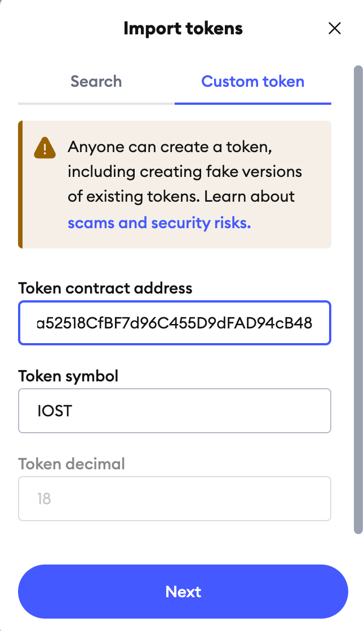364x631 pixels.
Task: Click the Next button
Action: coord(183,592)
